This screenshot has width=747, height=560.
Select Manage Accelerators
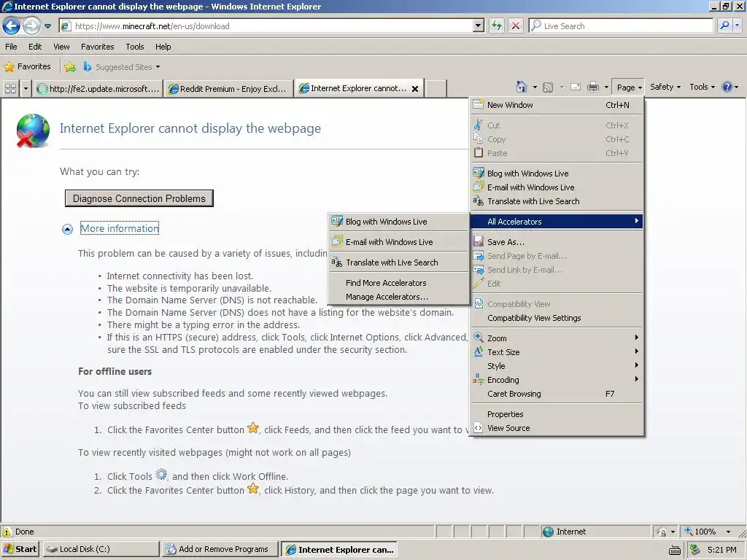click(399, 297)
